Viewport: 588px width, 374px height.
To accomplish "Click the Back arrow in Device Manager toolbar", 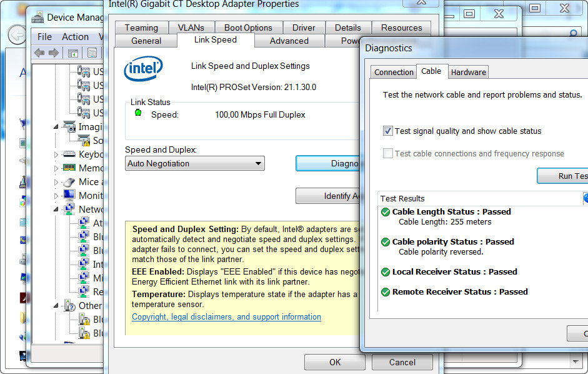I will click(x=39, y=53).
